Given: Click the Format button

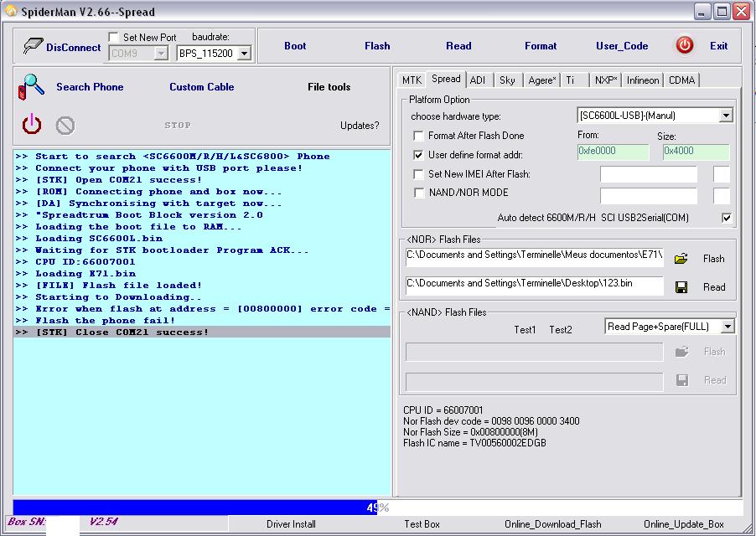Looking at the screenshot, I should [x=541, y=46].
